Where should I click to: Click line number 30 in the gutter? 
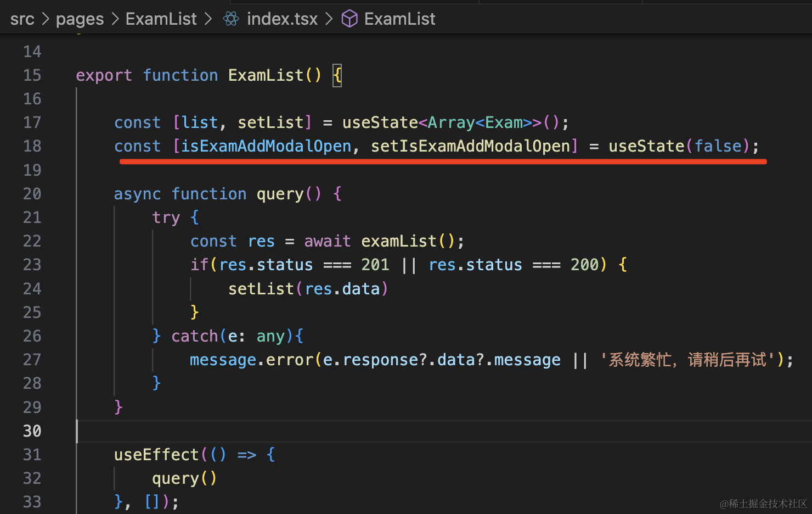(32, 431)
